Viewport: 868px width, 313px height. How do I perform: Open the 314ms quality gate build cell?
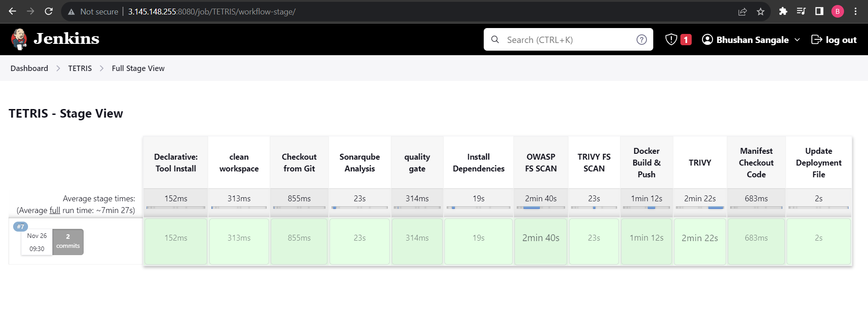(x=417, y=242)
